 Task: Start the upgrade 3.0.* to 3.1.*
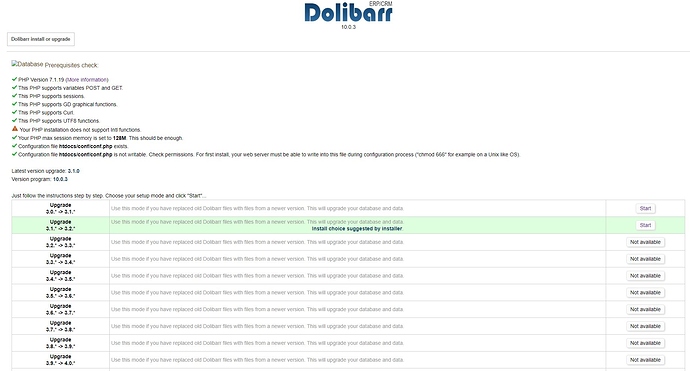645,209
